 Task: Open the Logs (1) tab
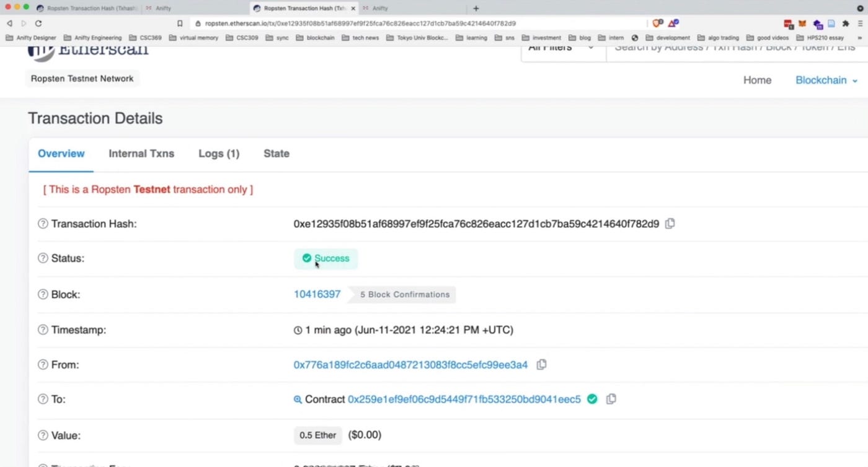[x=219, y=154]
